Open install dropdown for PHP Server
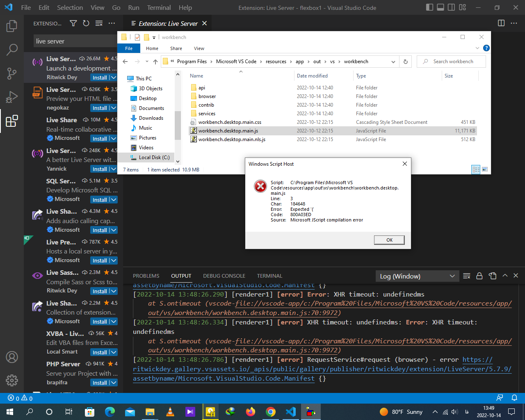 114,383
